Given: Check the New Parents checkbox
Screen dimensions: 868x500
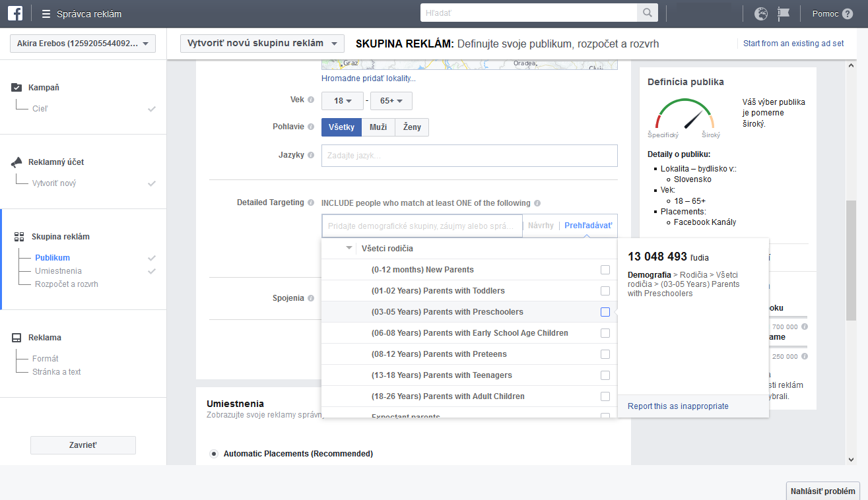Looking at the screenshot, I should coord(605,270).
